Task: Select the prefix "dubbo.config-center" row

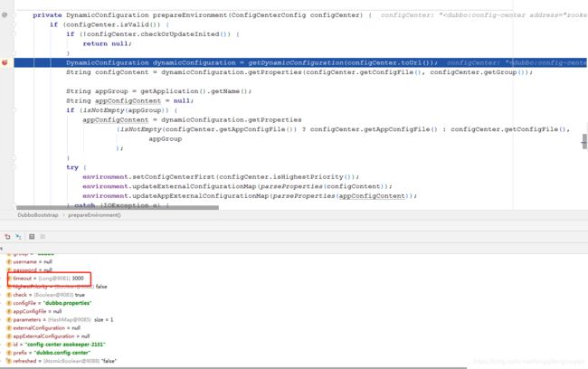Action: [49, 353]
